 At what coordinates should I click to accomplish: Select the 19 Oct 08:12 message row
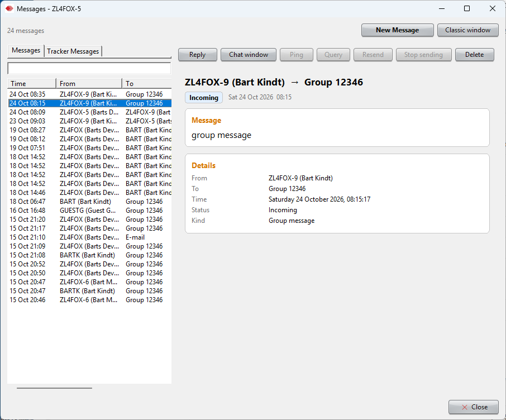89,139
